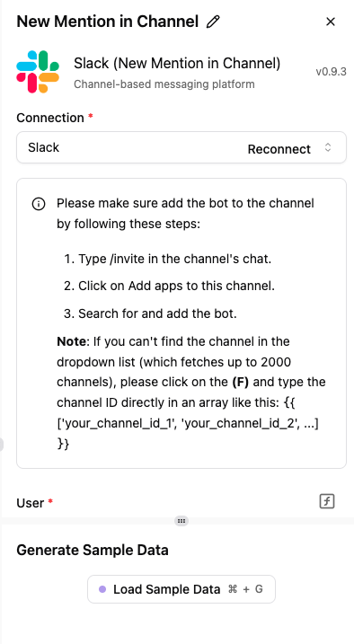
Task: Click the User field label
Action: [31, 503]
